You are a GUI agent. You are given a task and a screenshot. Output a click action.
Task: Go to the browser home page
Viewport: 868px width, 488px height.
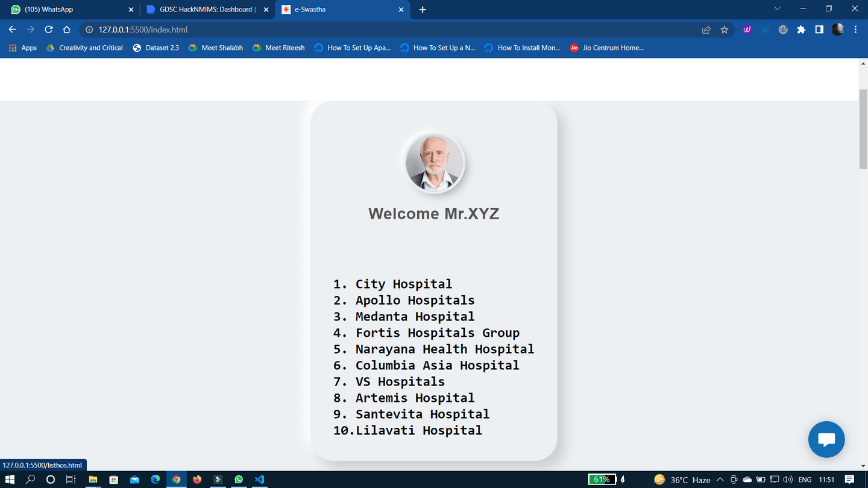pyautogui.click(x=66, y=30)
